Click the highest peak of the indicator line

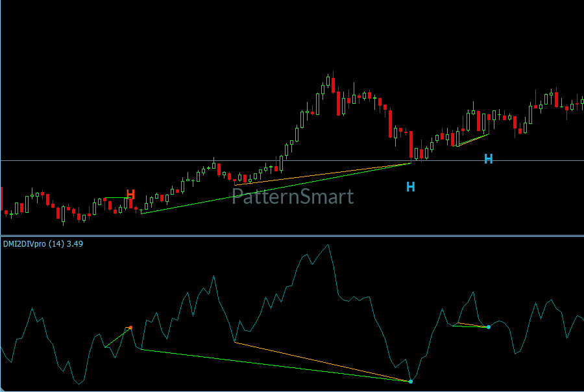coord(328,245)
